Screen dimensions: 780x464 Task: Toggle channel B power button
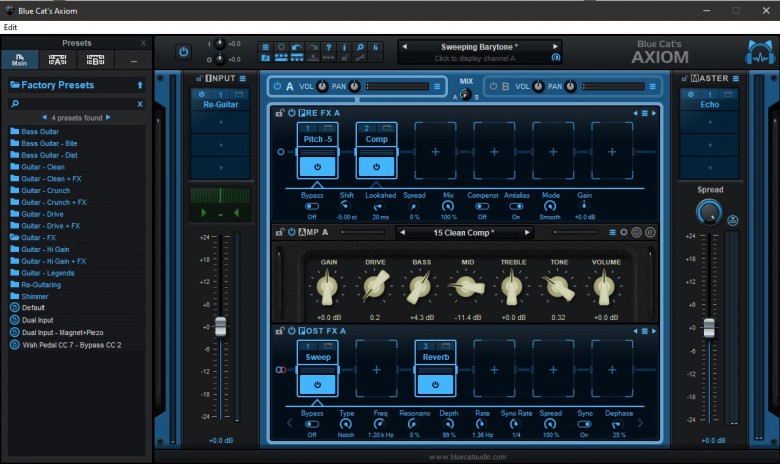(493, 86)
